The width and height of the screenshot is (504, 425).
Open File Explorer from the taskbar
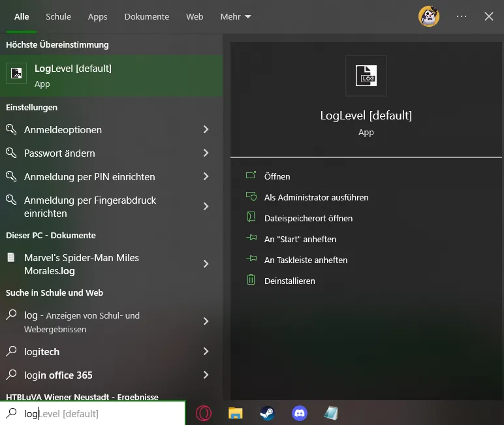coord(235,413)
